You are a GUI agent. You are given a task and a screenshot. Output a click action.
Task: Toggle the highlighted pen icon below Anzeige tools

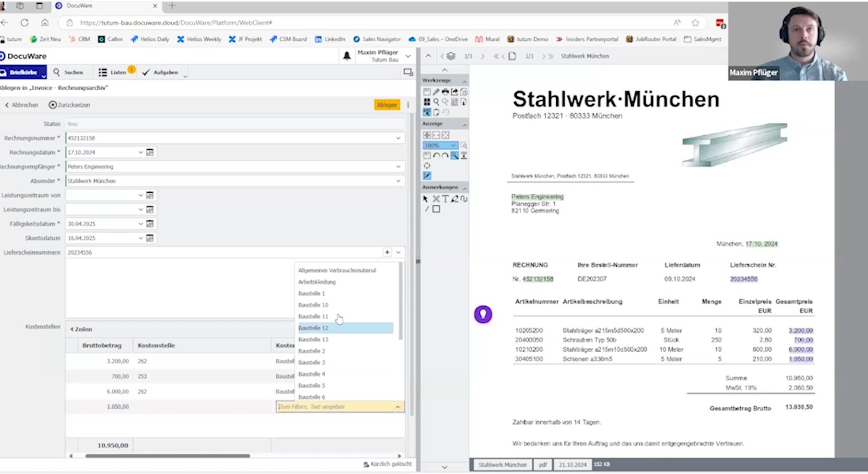point(427,176)
